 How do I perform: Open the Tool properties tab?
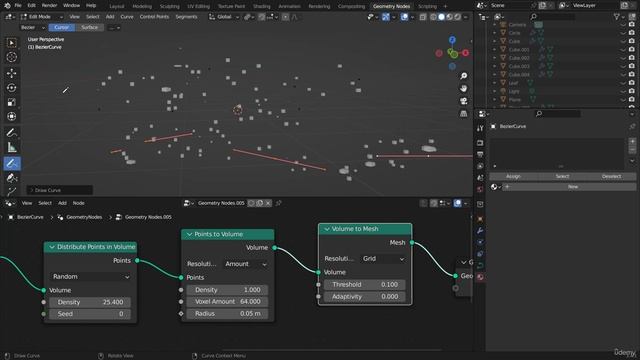[x=480, y=129]
